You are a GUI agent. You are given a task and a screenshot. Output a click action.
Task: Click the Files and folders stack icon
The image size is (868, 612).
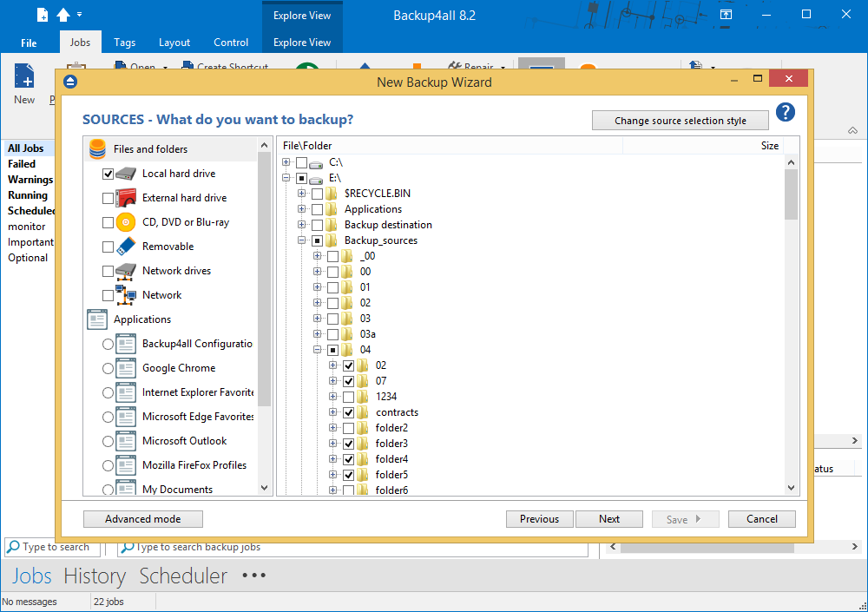click(x=97, y=148)
